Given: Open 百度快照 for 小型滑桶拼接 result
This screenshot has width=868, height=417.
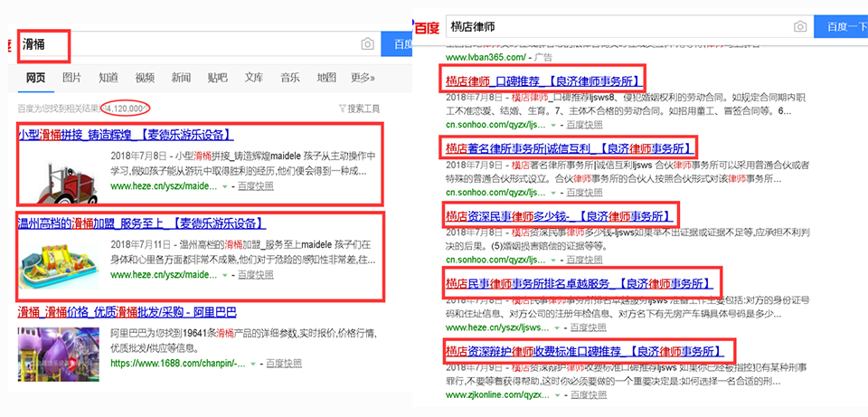Looking at the screenshot, I should [255, 186].
